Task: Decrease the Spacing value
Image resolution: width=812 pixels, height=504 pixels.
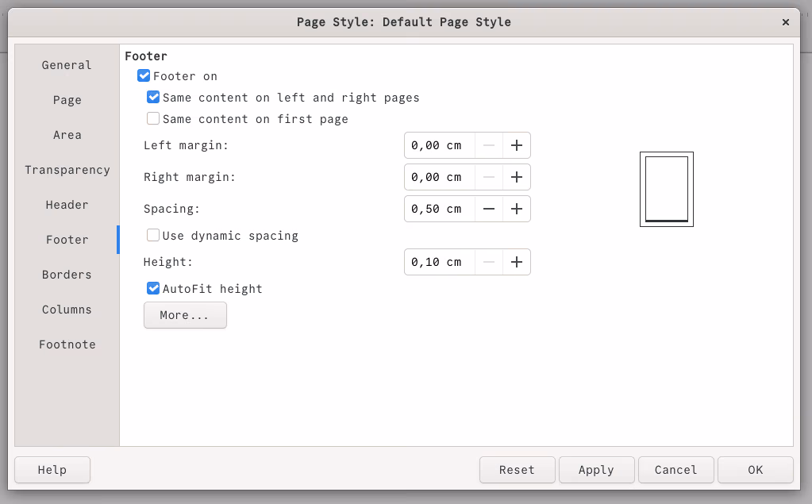Action: 490,209
